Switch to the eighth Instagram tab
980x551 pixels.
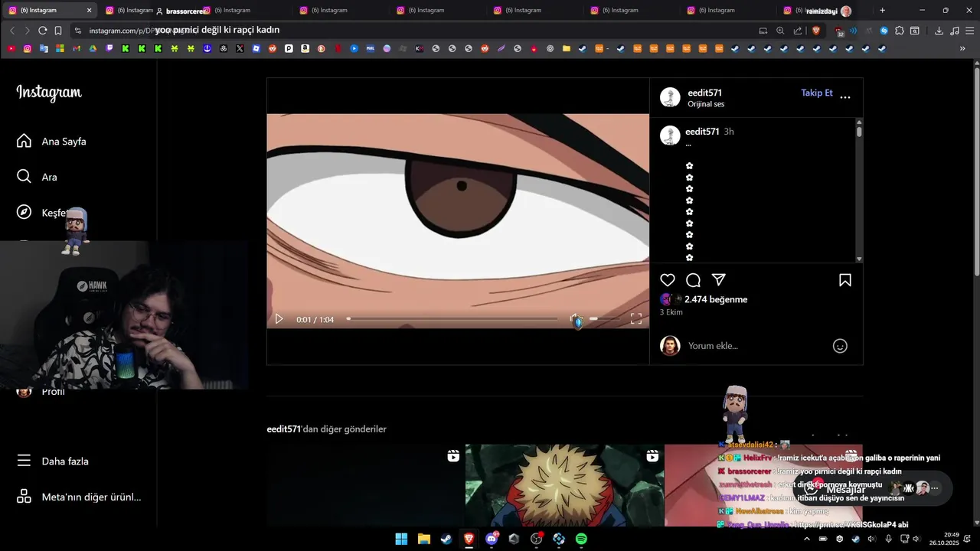click(727, 11)
